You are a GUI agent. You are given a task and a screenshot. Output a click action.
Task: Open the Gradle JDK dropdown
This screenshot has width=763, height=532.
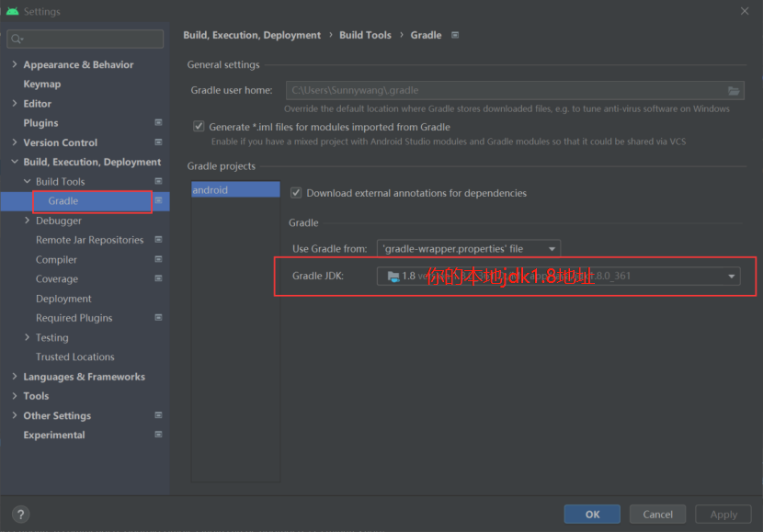tap(732, 276)
